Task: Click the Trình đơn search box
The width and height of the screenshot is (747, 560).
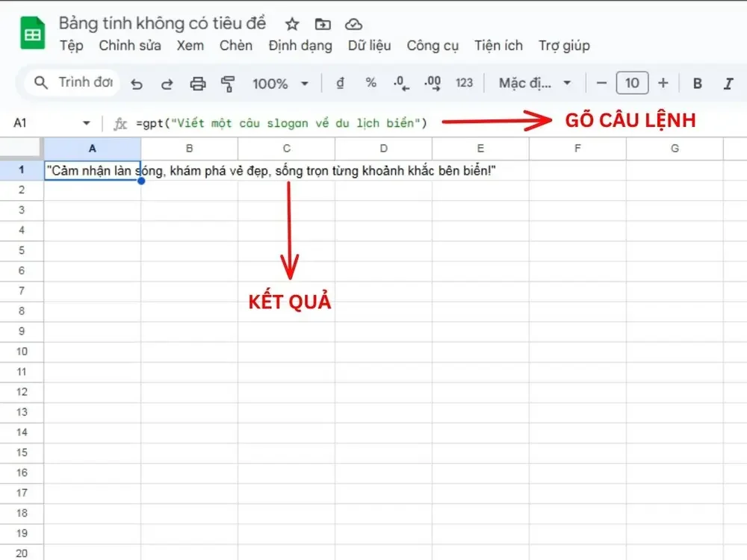Action: coord(72,82)
